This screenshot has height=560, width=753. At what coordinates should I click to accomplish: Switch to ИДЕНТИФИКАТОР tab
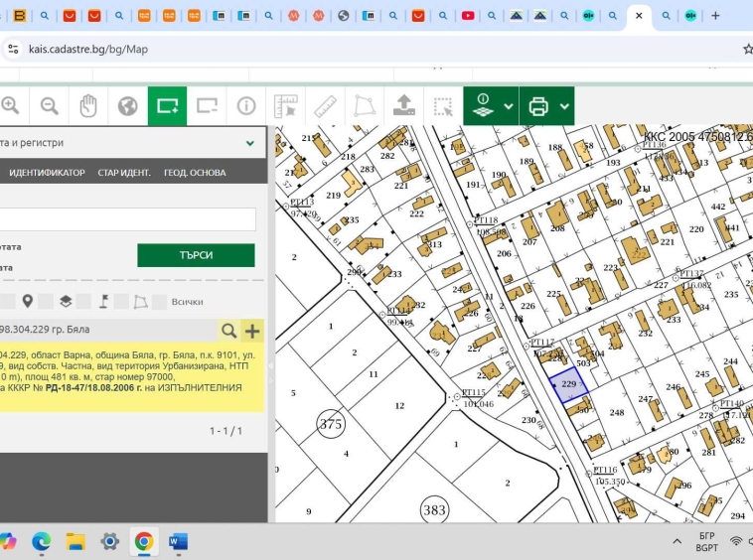(47, 173)
